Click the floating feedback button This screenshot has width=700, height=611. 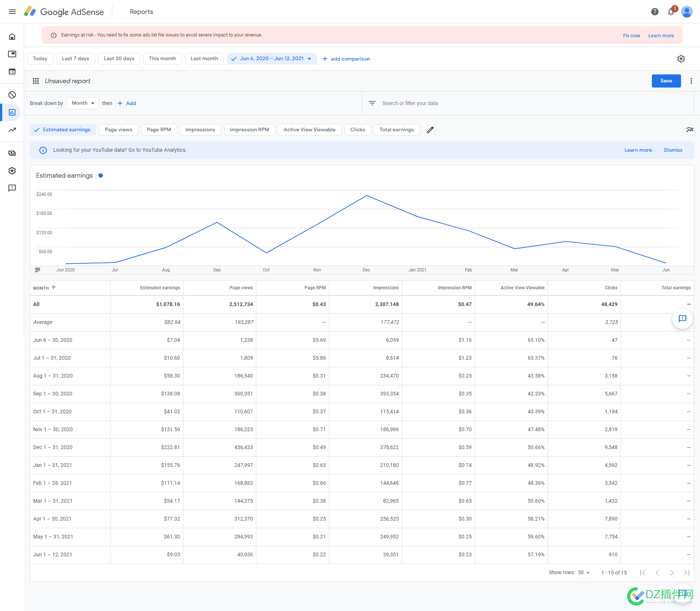coord(682,319)
